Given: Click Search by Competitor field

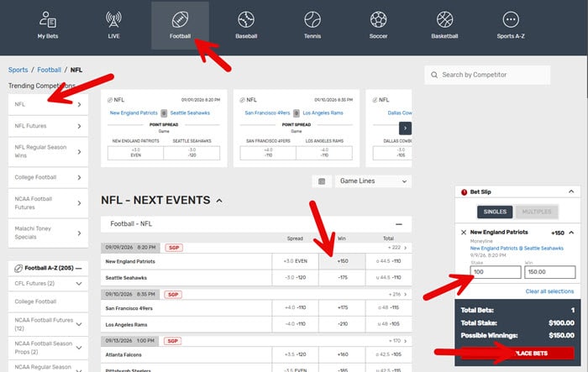Looking at the screenshot, I should pos(487,75).
